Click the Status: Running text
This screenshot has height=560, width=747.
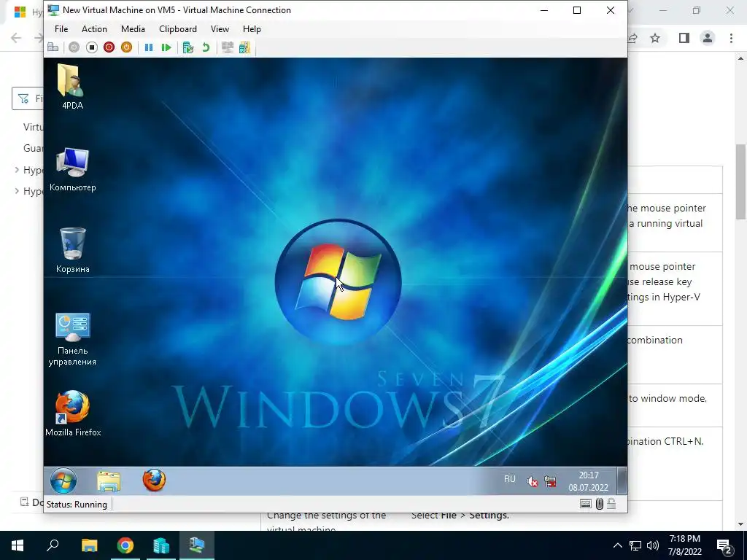(x=77, y=505)
